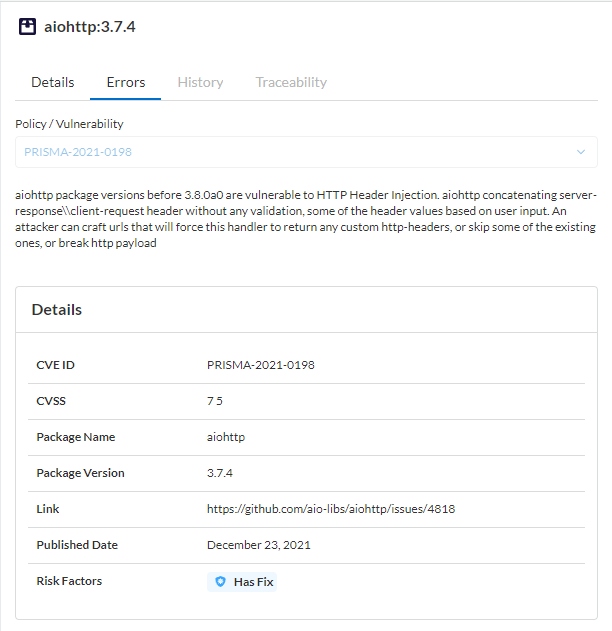Click the Details section header
Viewport: 612px width, 631px height.
(57, 310)
